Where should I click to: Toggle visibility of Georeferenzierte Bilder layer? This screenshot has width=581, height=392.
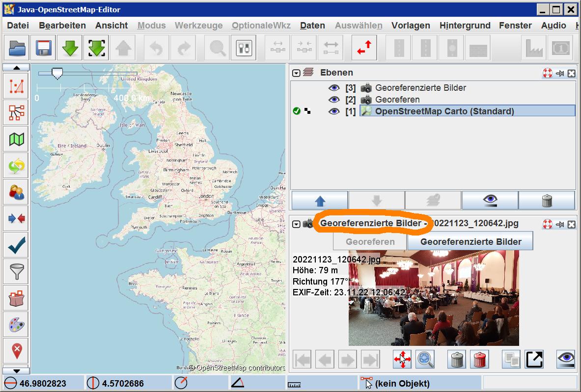click(334, 88)
